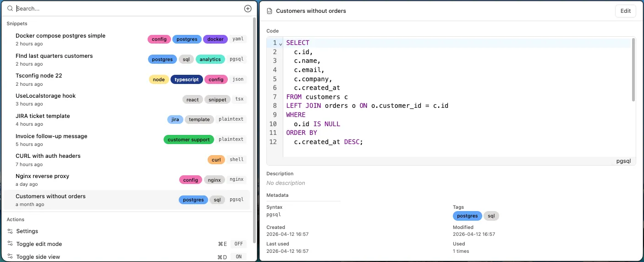
Task: Click the plus icon to add snippet
Action: click(x=248, y=9)
